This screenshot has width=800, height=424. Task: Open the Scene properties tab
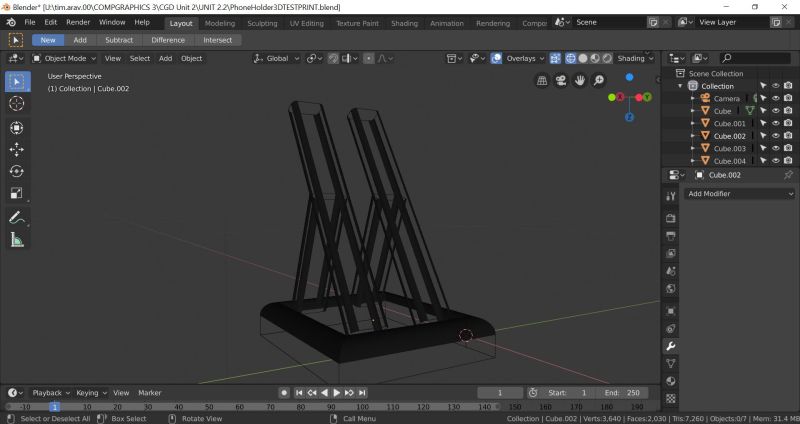671,271
